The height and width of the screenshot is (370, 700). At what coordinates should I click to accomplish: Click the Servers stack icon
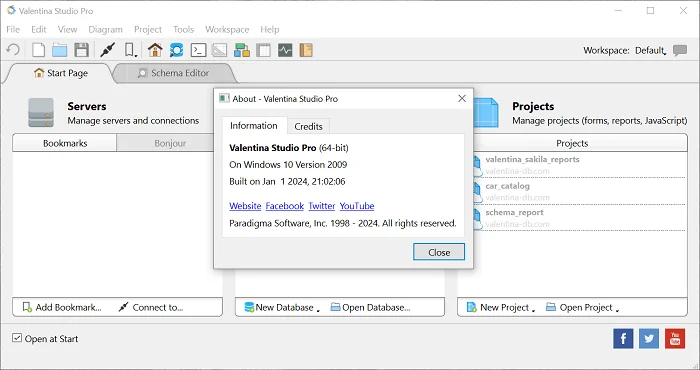coord(41,112)
